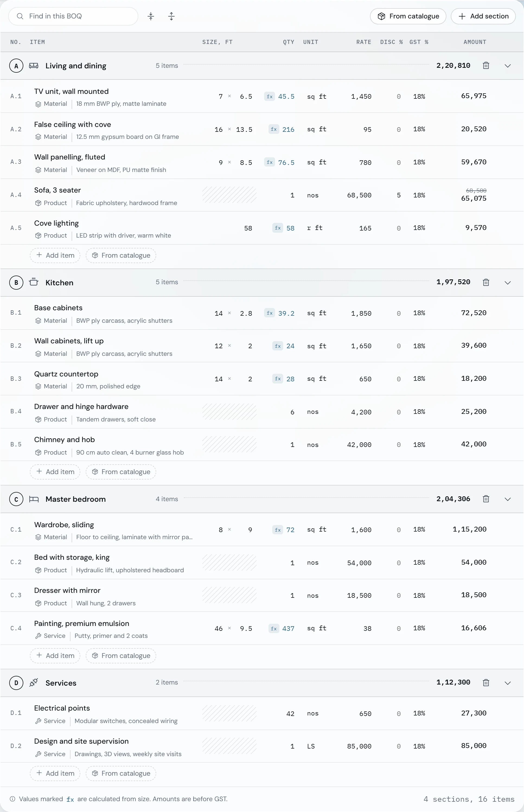Click the collapse all sections icon

[151, 16]
